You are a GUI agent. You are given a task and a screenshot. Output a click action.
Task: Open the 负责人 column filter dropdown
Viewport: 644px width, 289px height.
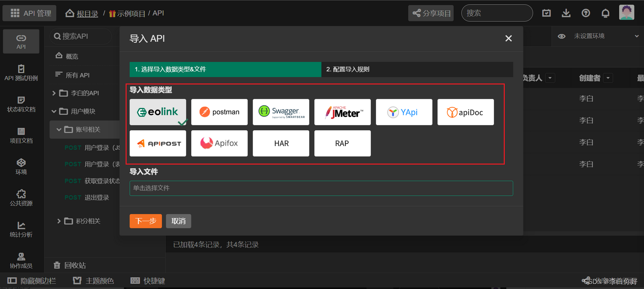click(x=550, y=78)
